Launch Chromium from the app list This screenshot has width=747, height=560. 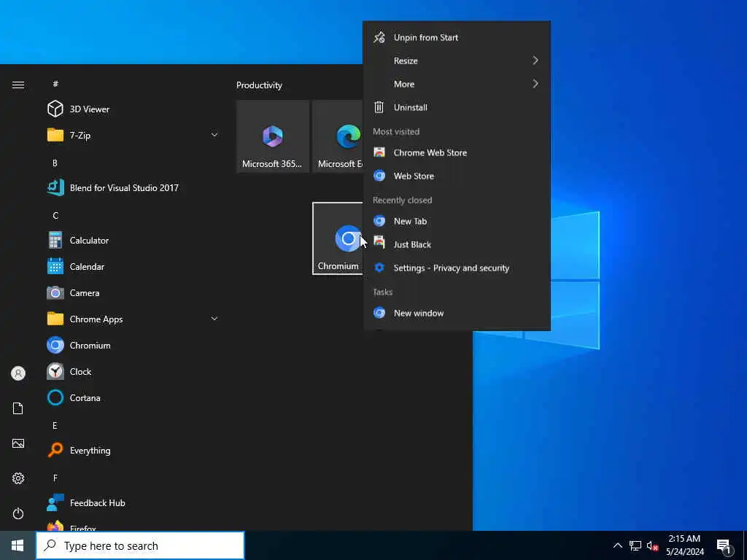click(133, 345)
